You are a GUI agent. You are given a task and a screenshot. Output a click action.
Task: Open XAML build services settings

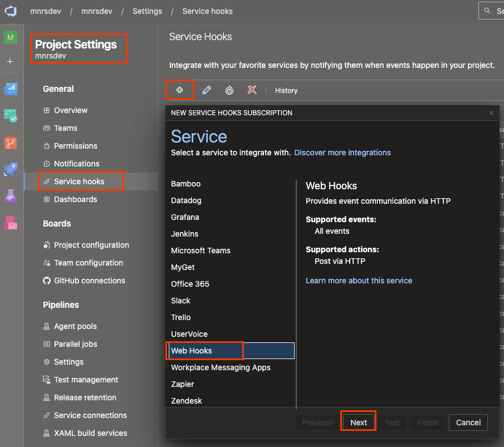pos(92,433)
